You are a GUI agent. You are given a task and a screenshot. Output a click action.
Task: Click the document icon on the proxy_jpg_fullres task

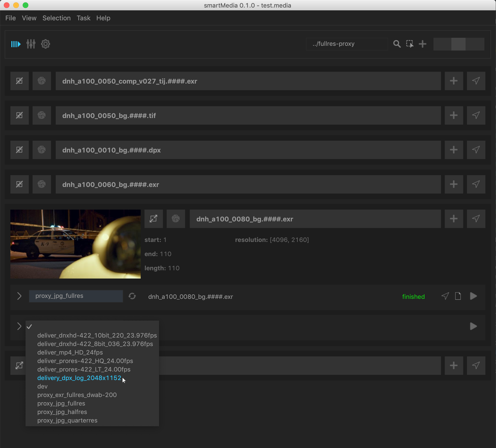click(458, 296)
